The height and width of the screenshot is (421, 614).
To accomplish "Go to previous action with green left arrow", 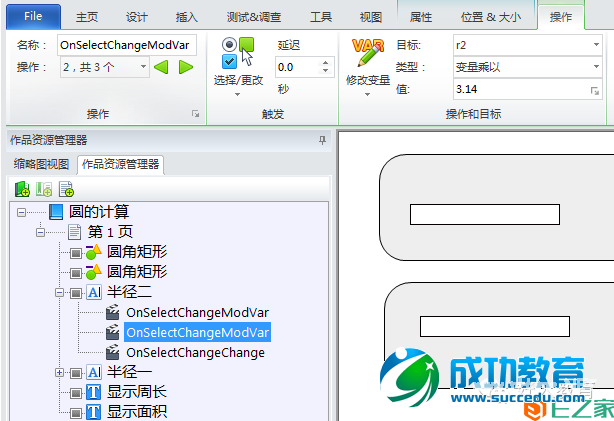I will tap(161, 67).
